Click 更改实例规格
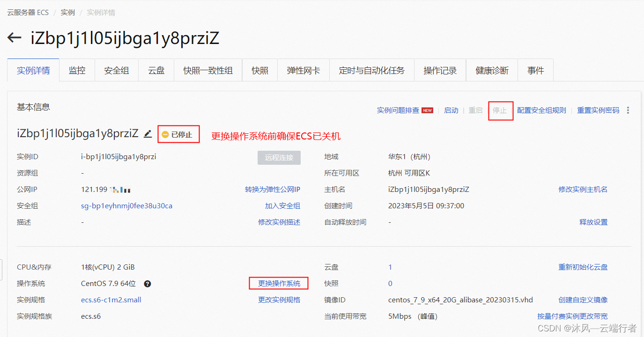644x337 pixels. [279, 300]
